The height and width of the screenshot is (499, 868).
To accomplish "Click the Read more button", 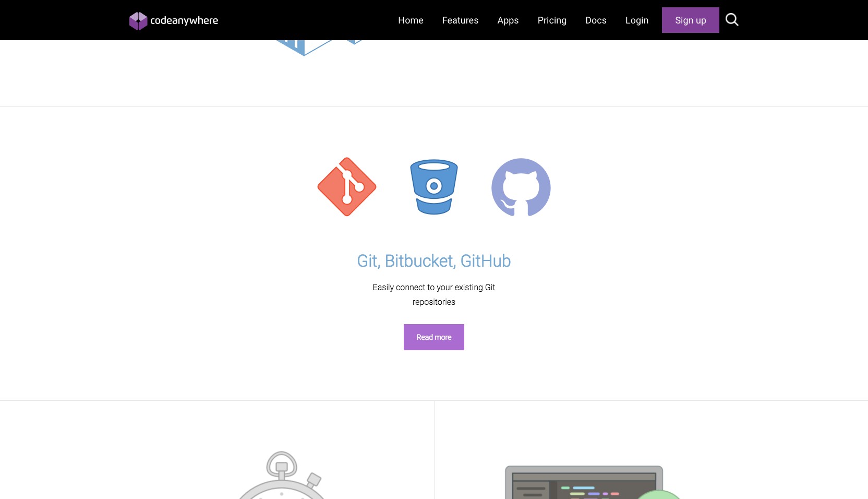I will click(434, 337).
